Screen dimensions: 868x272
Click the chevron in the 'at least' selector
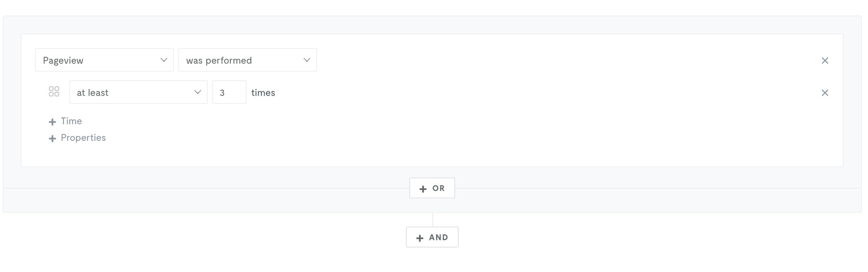pos(198,92)
